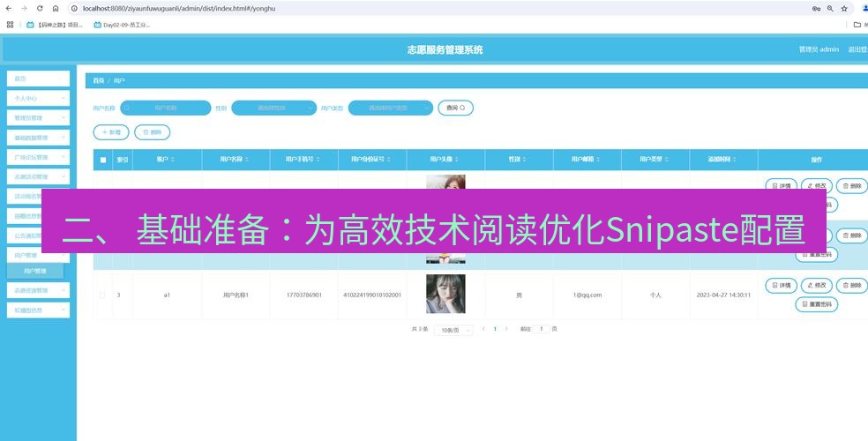
Task: Click the site info icon in address bar
Action: pyautogui.click(x=74, y=8)
